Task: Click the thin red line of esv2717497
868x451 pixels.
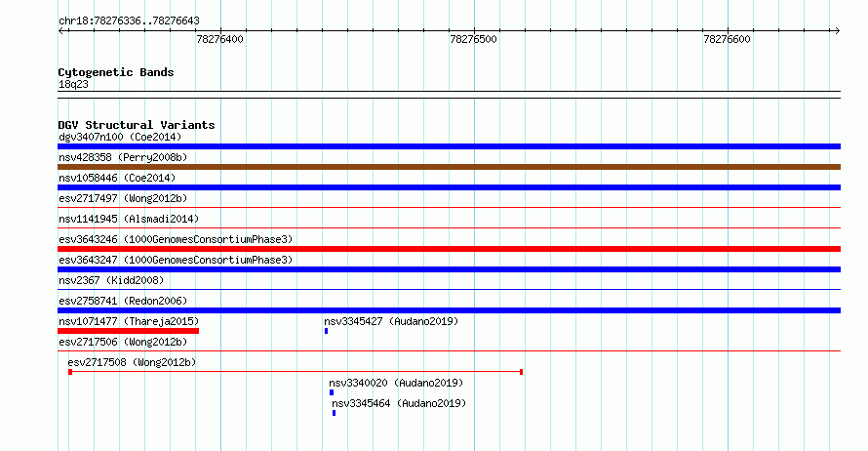Action: coord(449,208)
